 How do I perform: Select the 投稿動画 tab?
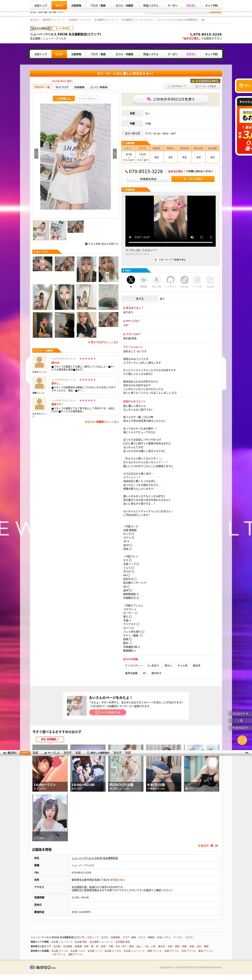79,87
